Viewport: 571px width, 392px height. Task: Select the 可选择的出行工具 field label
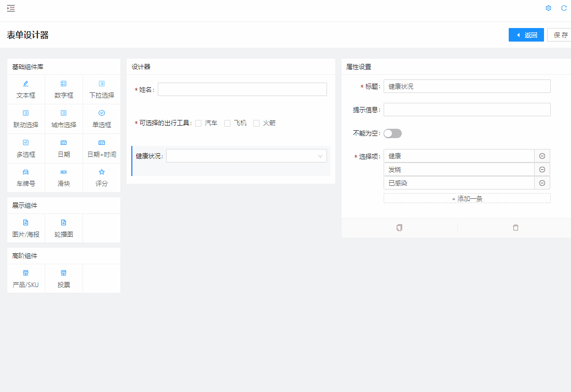(164, 123)
